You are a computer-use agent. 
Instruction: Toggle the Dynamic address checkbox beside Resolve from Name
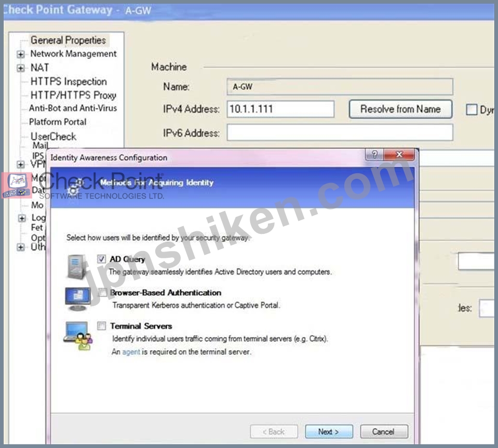pyautogui.click(x=472, y=110)
